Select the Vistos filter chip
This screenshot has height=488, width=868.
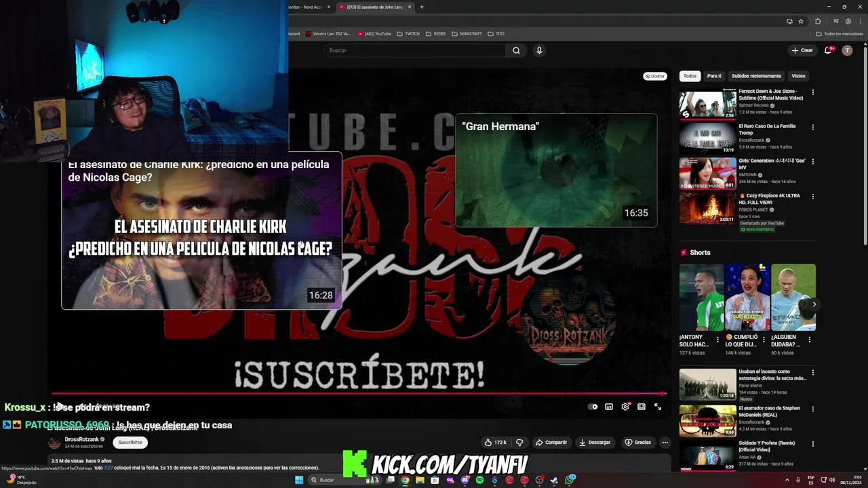pyautogui.click(x=798, y=76)
